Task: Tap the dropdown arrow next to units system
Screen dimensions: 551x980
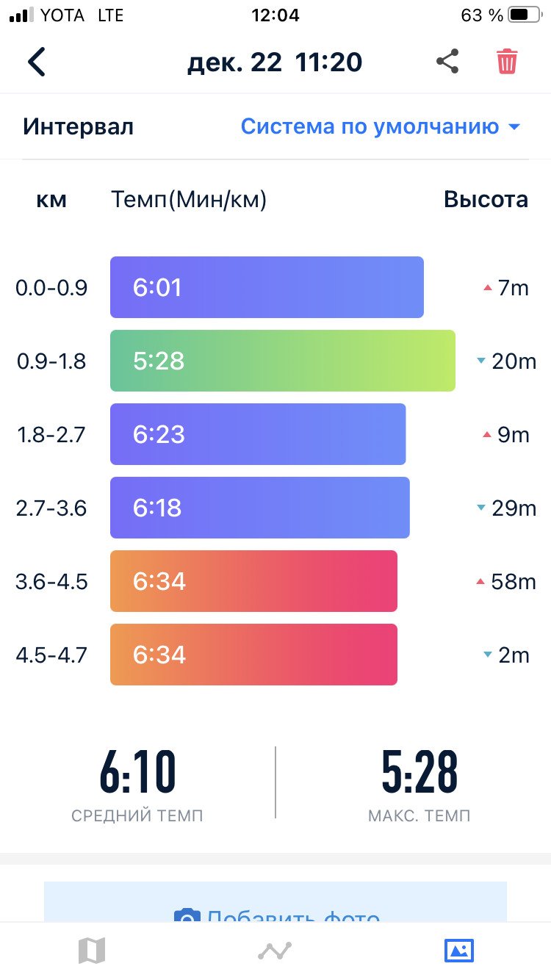Action: 514,127
